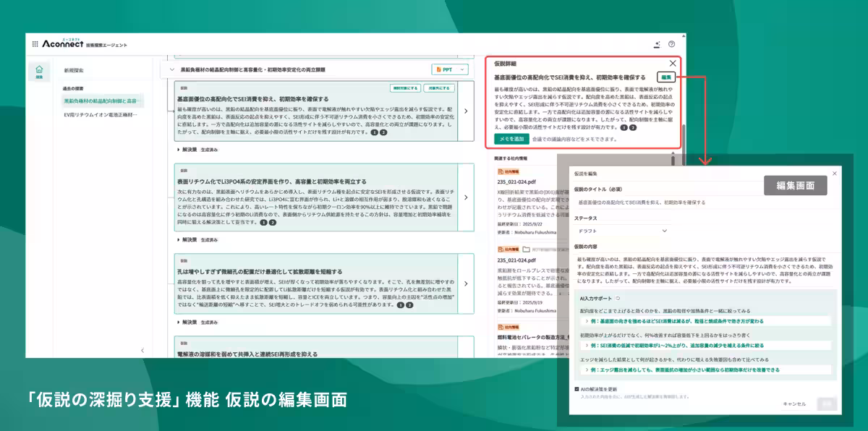Click citation badge 2 on 孔は増やしすぎず card
Screen dimensions: 868x431
[x=409, y=305]
